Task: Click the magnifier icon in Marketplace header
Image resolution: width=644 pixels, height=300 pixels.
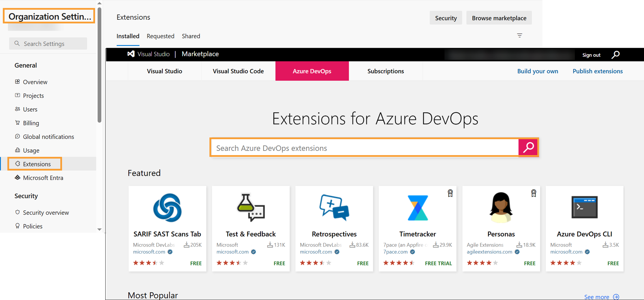Action: [x=615, y=55]
